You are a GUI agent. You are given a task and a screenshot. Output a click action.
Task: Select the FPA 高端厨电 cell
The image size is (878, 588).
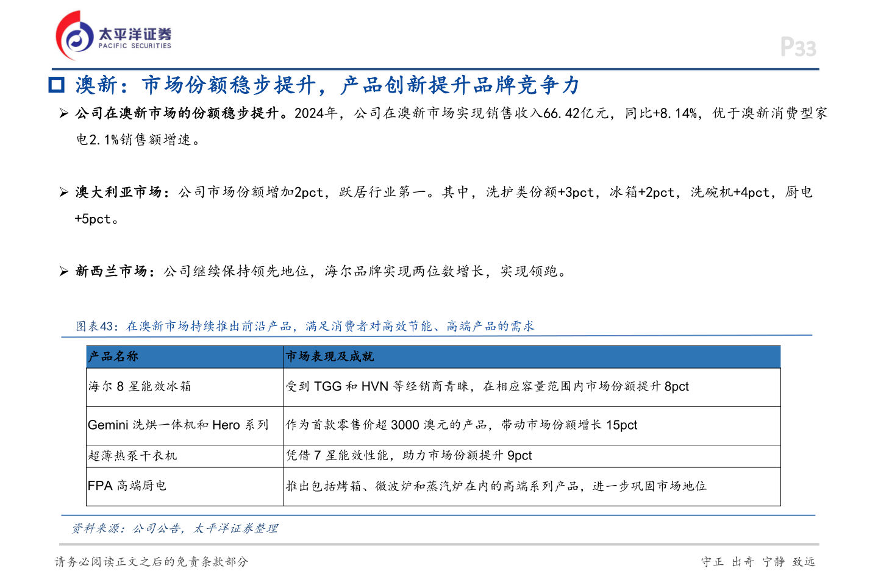[x=127, y=486]
